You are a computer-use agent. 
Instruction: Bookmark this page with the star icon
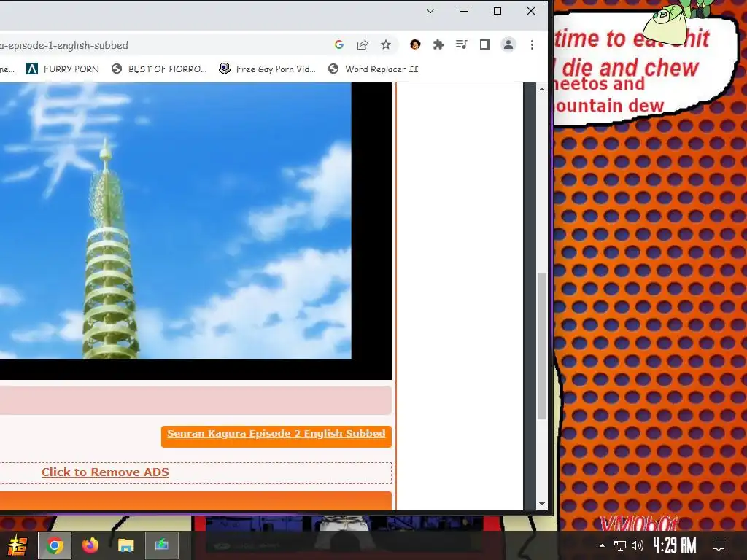coord(386,44)
